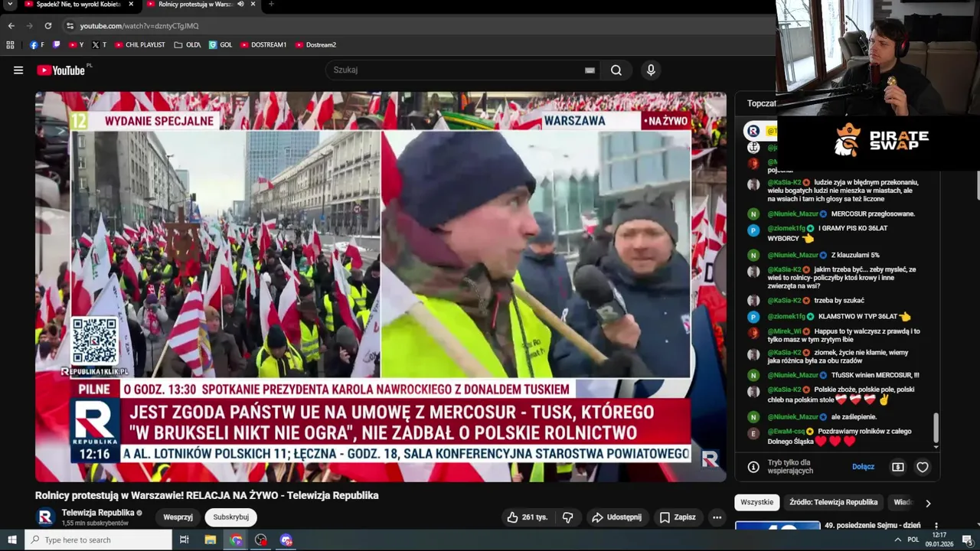Open options menu for '49. posiedzenie Sejmu' video

936,527
